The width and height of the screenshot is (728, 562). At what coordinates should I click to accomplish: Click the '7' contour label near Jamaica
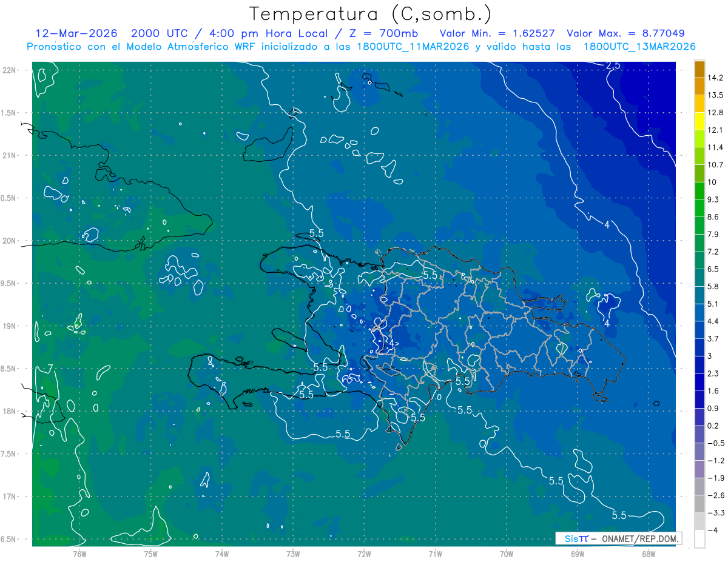click(50, 368)
